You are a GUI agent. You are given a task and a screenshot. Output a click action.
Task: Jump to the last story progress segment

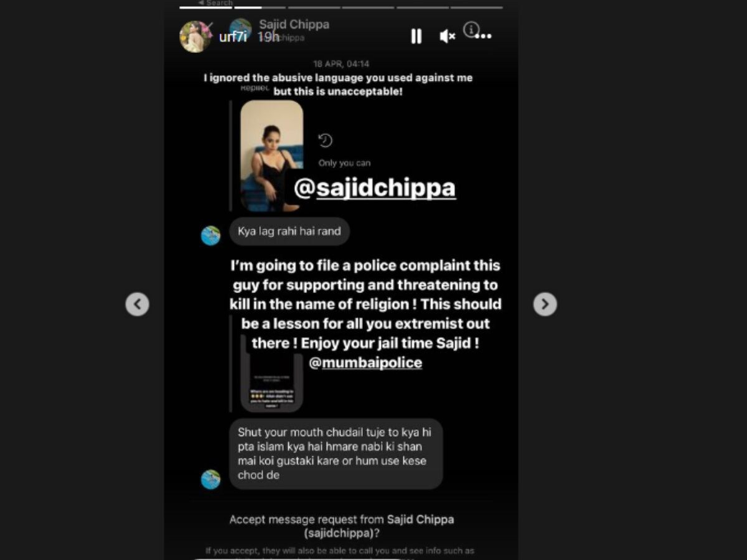point(476,7)
